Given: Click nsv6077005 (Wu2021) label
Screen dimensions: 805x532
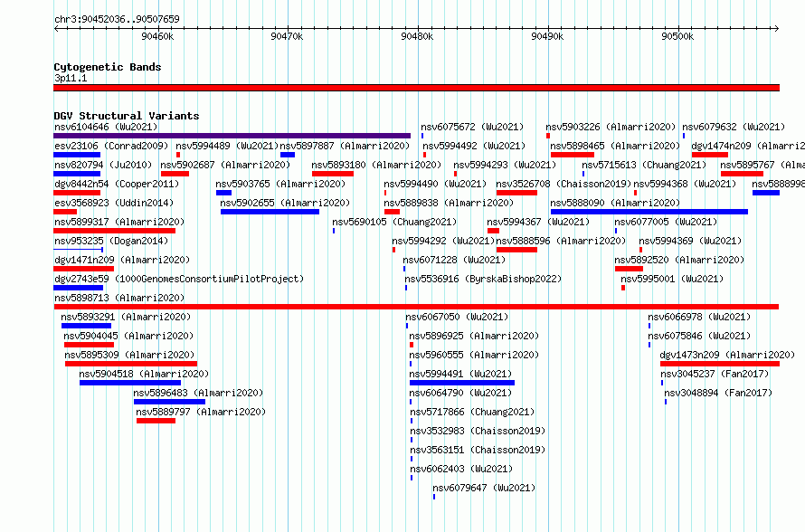Looking at the screenshot, I should [x=666, y=222].
